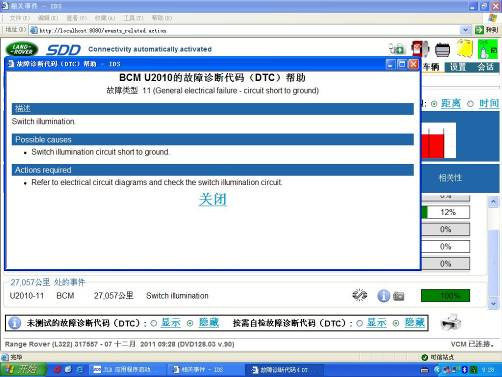The image size is (502, 377).
Task: Click the 开始 Start button
Action: pyautogui.click(x=23, y=369)
